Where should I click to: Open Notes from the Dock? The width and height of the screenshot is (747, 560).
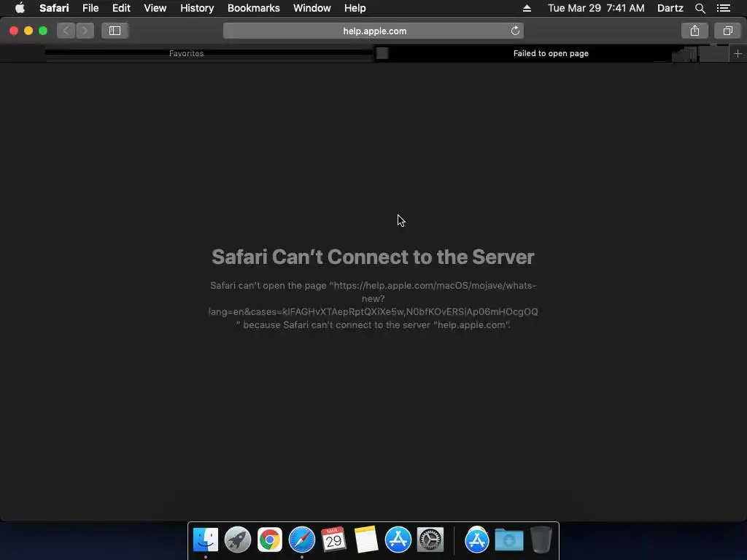tap(366, 540)
